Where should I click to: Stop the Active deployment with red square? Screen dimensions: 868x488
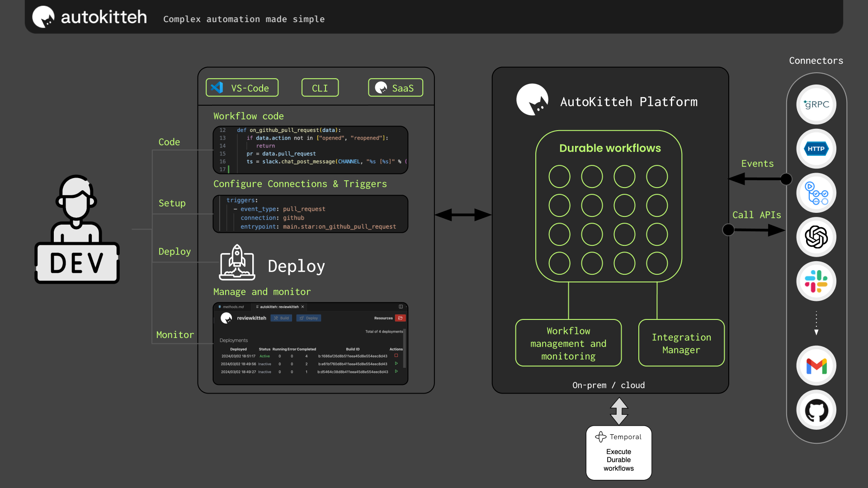(x=396, y=356)
